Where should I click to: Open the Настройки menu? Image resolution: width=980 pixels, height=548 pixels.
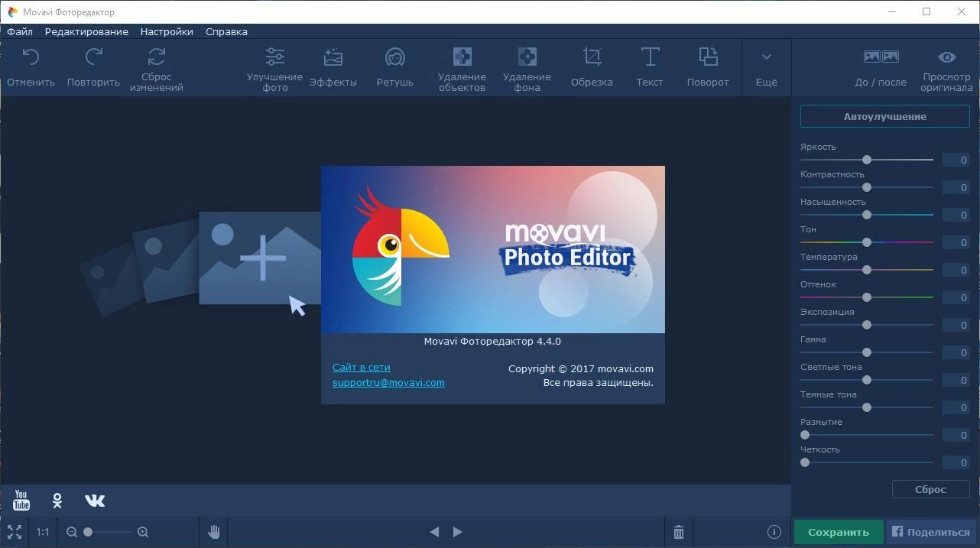pos(167,31)
